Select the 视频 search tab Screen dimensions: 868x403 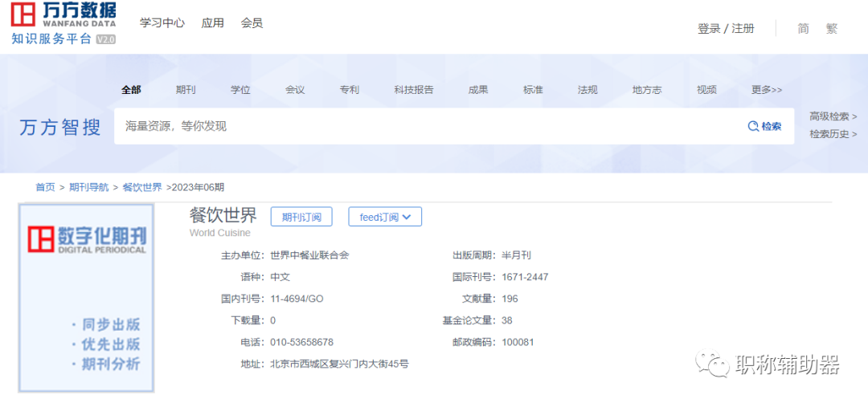[707, 90]
